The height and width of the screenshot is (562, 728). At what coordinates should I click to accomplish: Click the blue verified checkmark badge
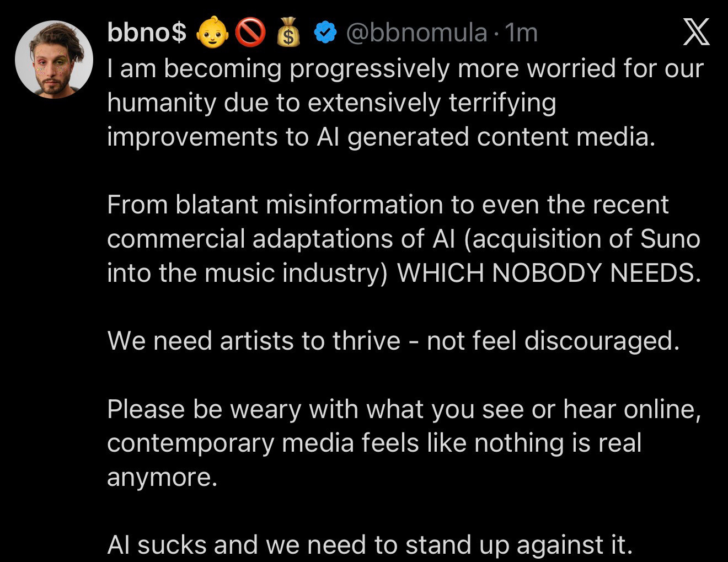[325, 34]
